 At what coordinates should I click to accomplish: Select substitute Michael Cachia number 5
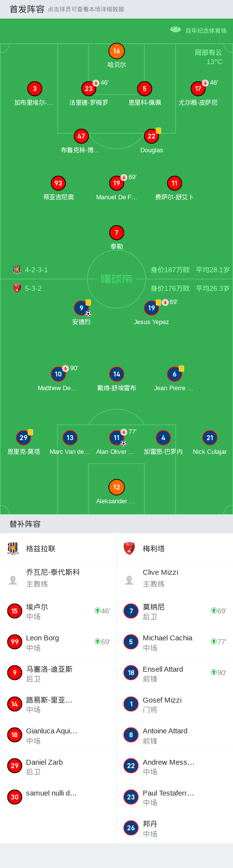pos(175,642)
